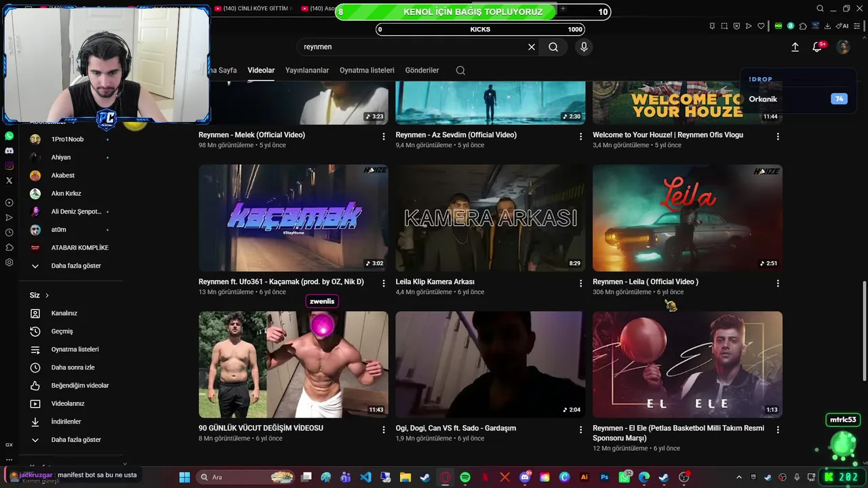Screen dimensions: 868x488
Task: Open Illustrator from the taskbar
Action: tap(585, 477)
